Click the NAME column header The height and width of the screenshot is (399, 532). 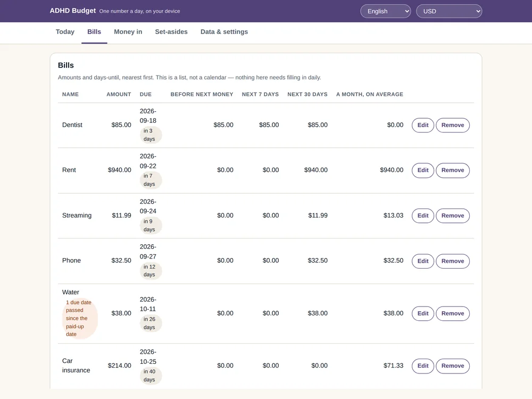point(70,94)
